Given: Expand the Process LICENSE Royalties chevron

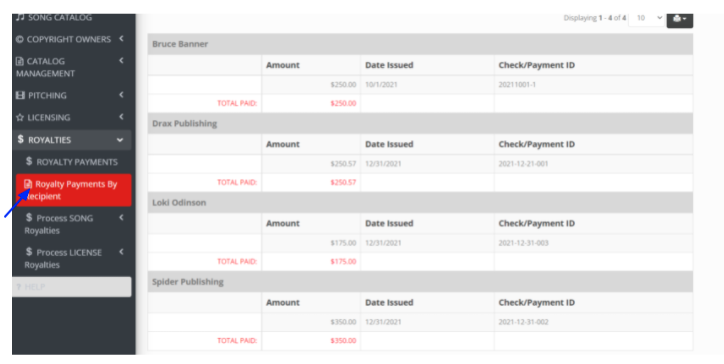Looking at the screenshot, I should [121, 252].
